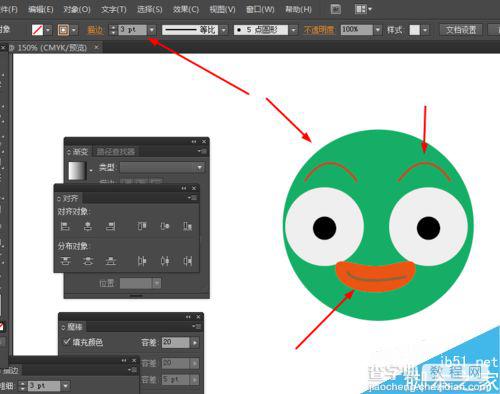Viewport: 500px width, 394px height.
Task: Open gradient location (位置) dropdown
Action: 157,284
